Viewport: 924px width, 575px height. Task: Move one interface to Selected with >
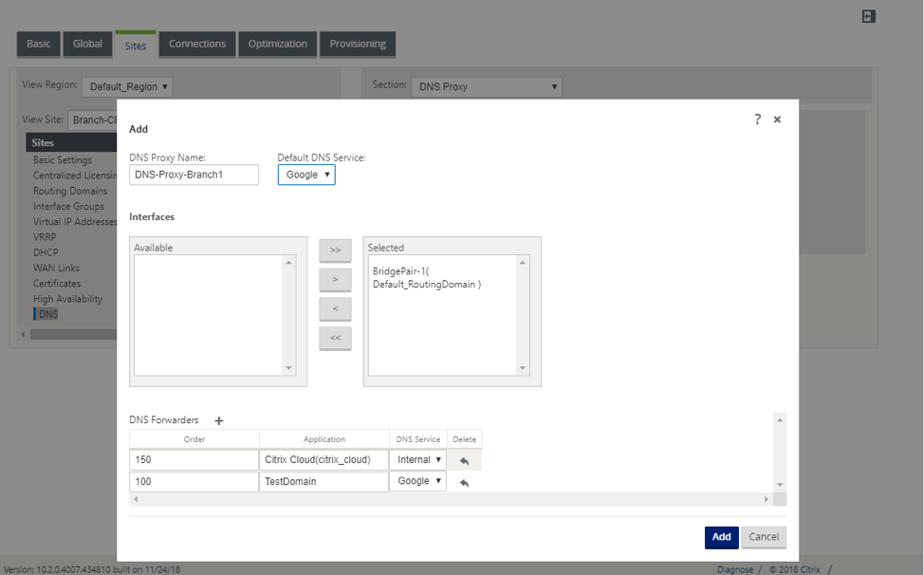pyautogui.click(x=335, y=279)
